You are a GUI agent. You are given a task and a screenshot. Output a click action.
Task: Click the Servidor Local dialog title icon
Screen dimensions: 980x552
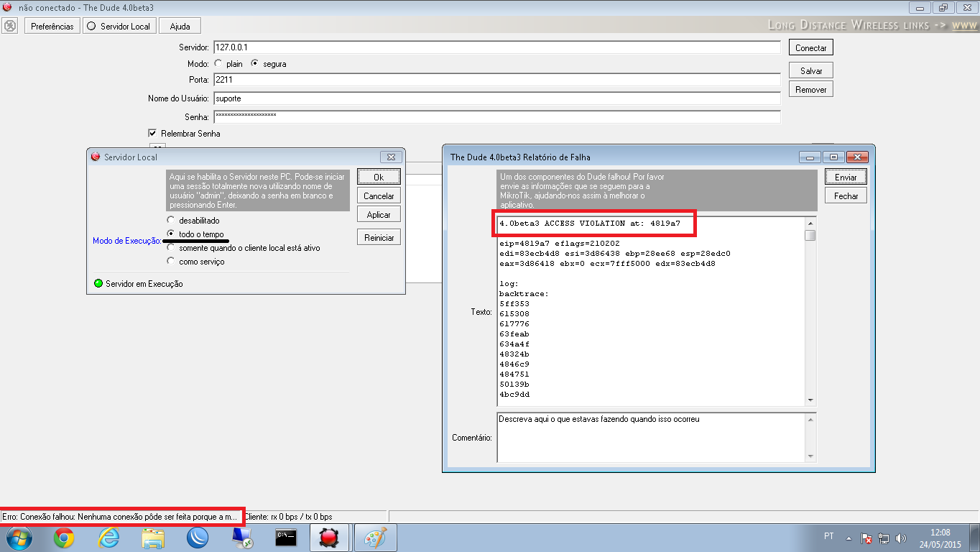(x=96, y=157)
